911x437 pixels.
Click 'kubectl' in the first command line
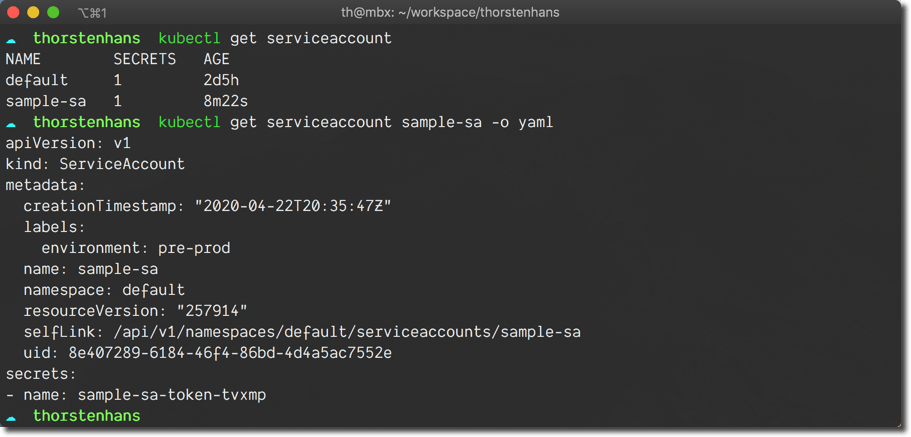[189, 38]
